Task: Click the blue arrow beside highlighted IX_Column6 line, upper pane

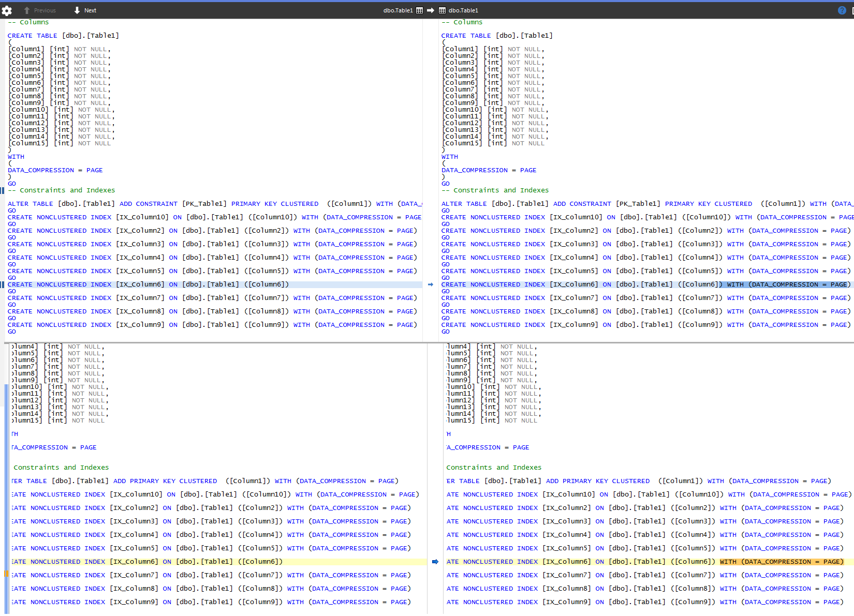Action: 431,284
